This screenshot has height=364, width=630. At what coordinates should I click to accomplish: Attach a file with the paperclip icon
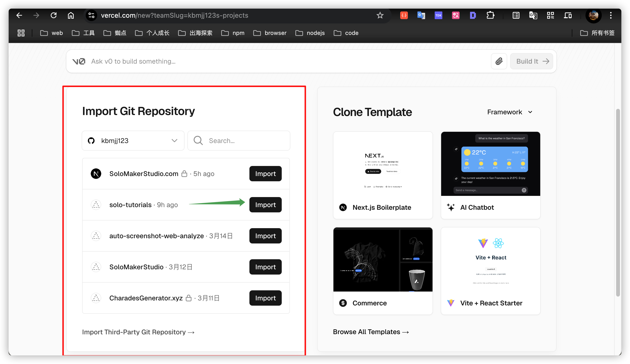click(x=499, y=61)
